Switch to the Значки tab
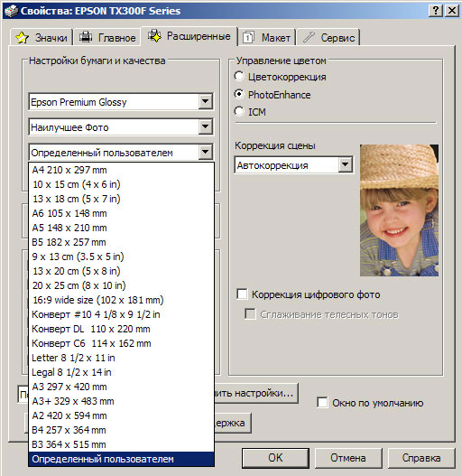462x476 pixels. 42,37
